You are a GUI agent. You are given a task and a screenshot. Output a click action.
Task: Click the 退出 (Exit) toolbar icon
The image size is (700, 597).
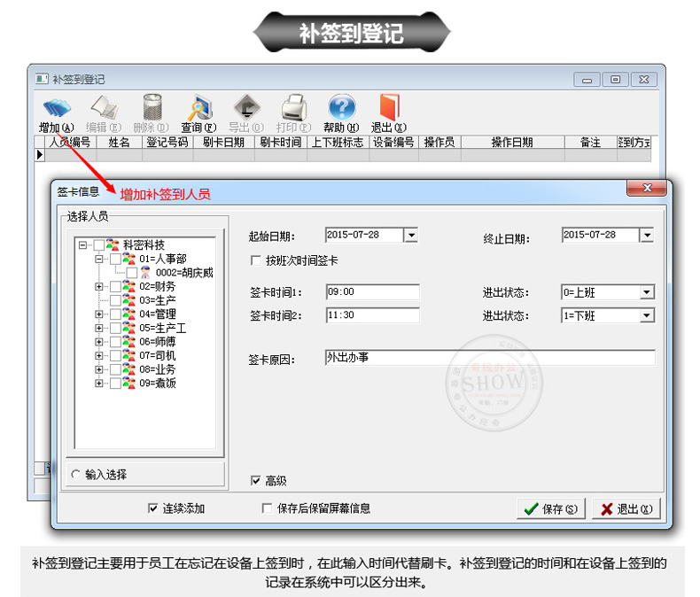tap(389, 108)
